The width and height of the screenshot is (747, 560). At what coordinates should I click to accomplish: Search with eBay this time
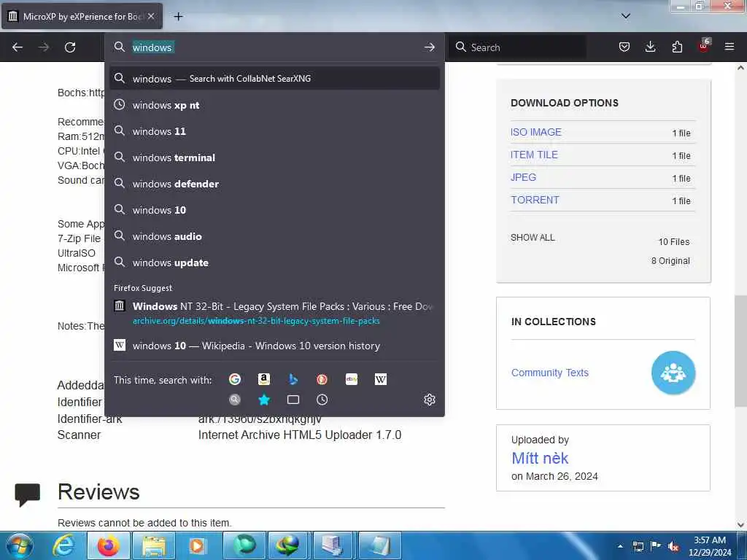352,379
